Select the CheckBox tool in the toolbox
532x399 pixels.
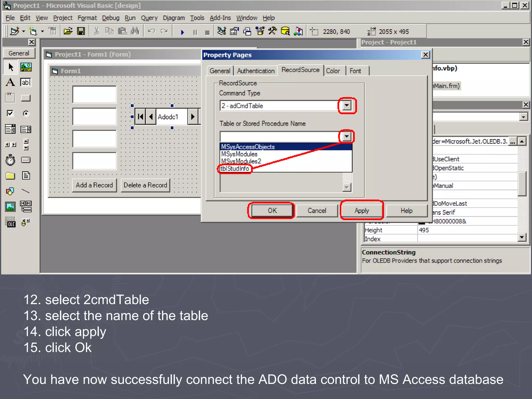(10, 114)
